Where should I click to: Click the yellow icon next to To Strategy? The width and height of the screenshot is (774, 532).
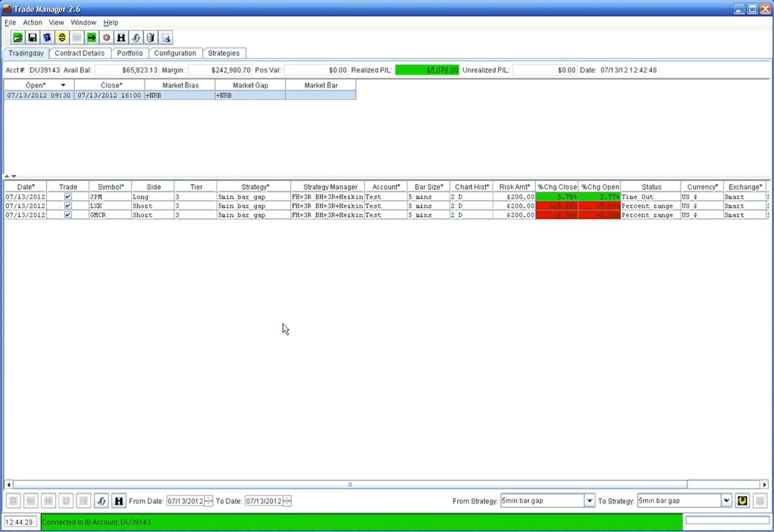742,501
